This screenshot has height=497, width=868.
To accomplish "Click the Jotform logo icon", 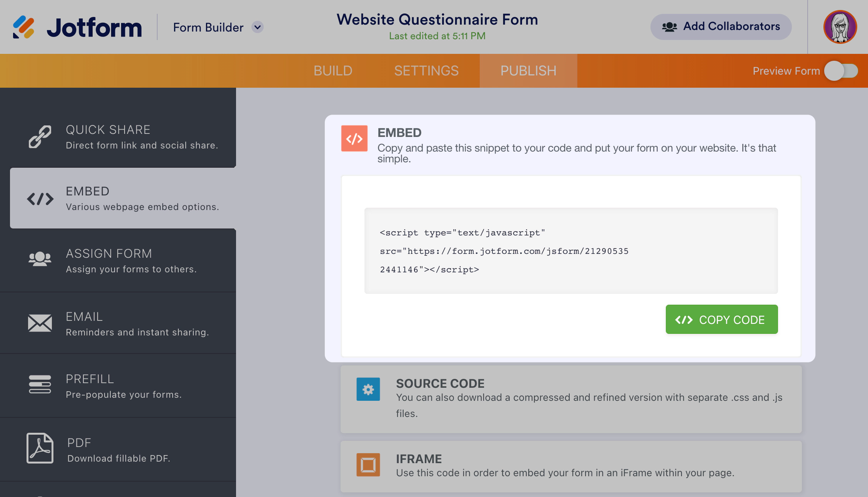I will (24, 27).
